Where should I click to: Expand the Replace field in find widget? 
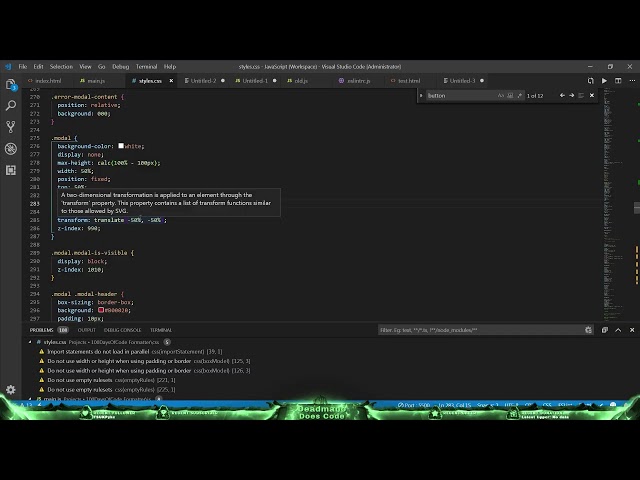tap(421, 96)
